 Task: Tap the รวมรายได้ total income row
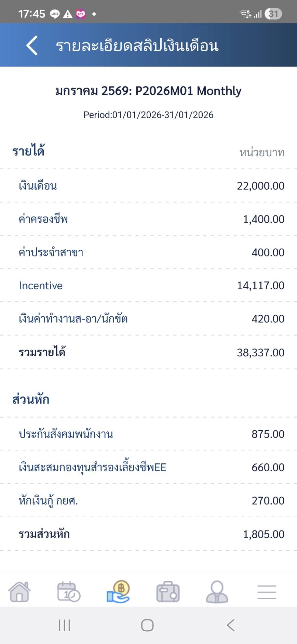coord(148,352)
